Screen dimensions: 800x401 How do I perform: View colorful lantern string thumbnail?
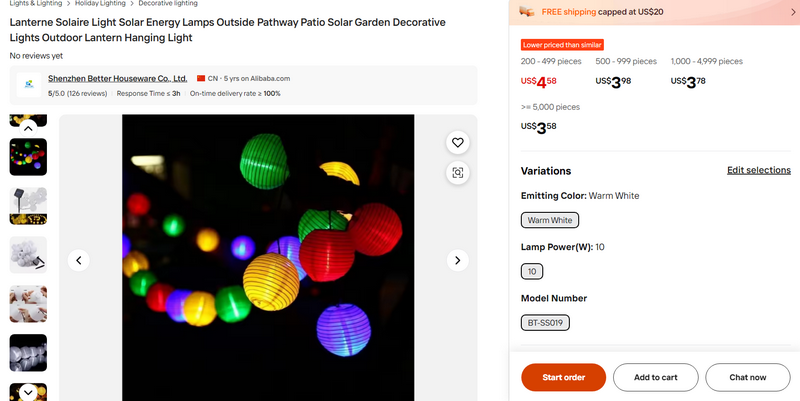tap(28, 157)
